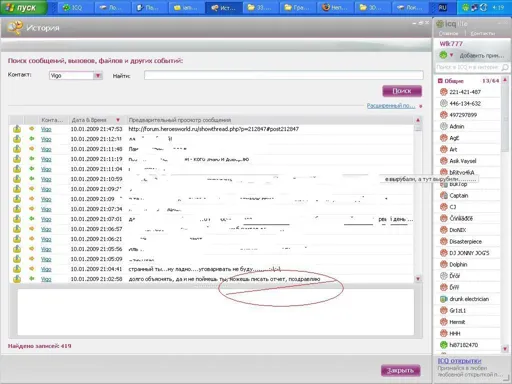Open the Windows Пуск start button
Screen dimensions: 512x384
pyautogui.click(x=23, y=7)
